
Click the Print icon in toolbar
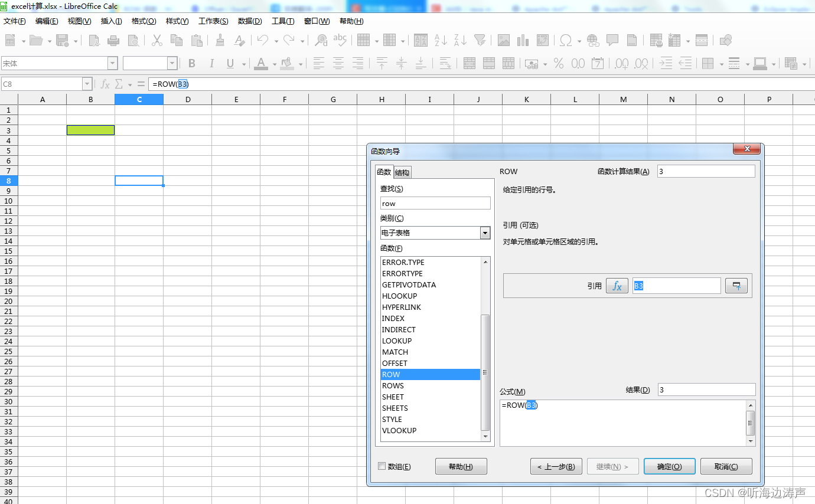pyautogui.click(x=113, y=40)
